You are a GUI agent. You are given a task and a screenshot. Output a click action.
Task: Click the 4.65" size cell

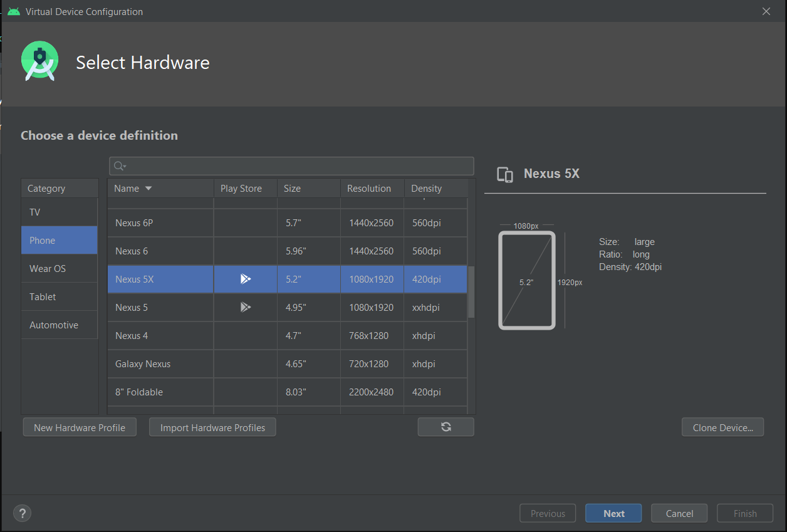tap(309, 363)
